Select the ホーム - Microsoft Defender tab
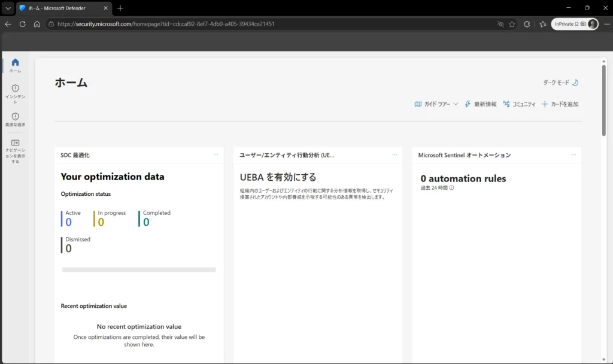Viewport: 613px width, 364px height. tap(64, 8)
